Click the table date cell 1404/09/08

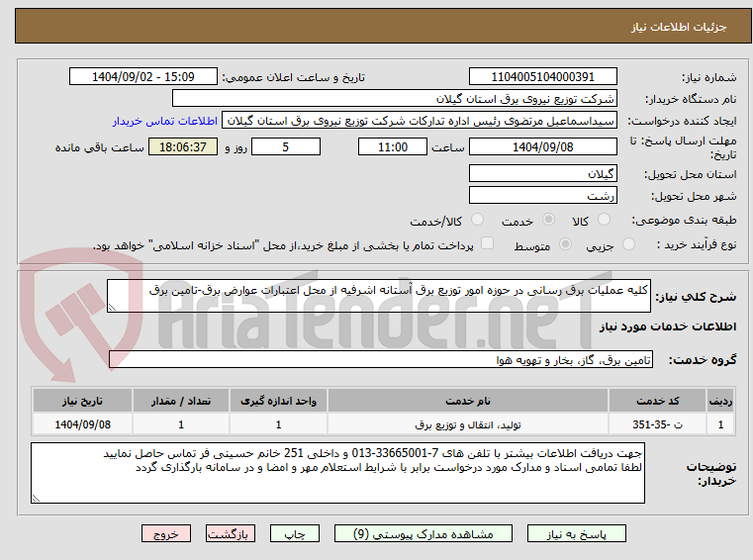82,424
